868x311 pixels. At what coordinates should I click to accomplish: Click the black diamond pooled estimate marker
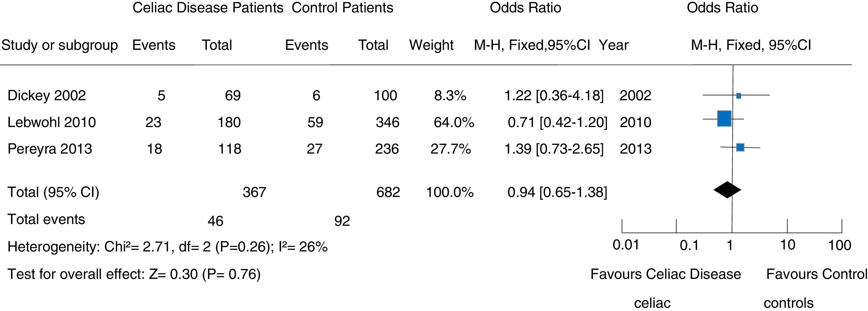(x=727, y=190)
